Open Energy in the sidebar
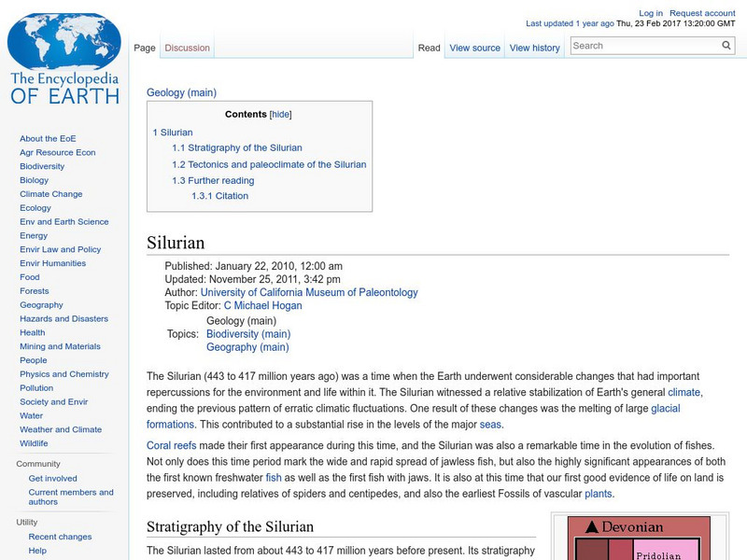The width and height of the screenshot is (747, 560). [x=34, y=235]
